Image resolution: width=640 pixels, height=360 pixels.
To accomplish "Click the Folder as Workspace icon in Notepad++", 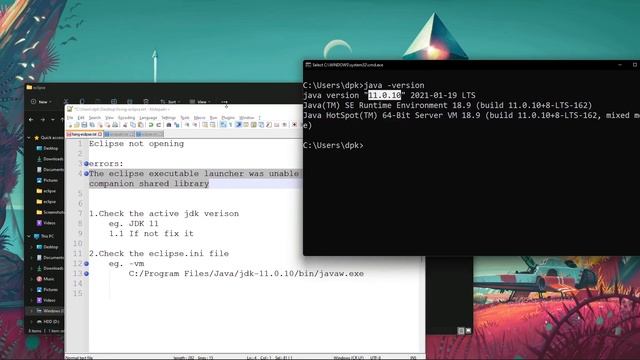I will pos(276,125).
